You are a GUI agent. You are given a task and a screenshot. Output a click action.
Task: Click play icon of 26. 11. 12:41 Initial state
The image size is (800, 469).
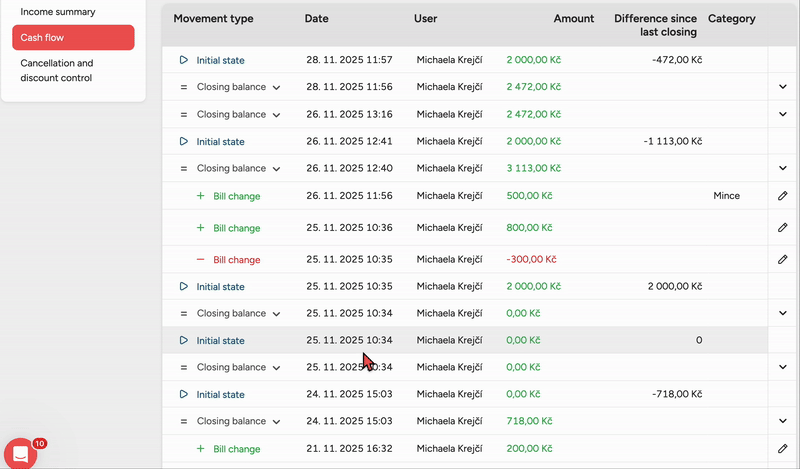[184, 142]
